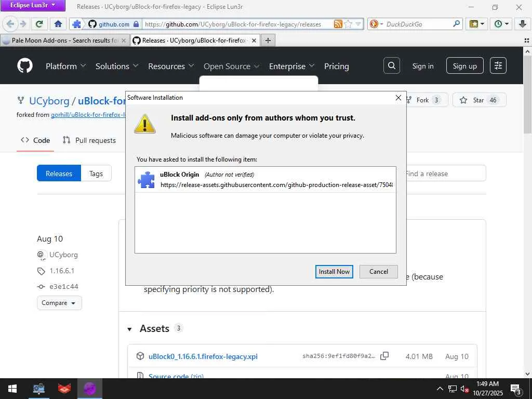
Task: Click the list all tabs icon
Action: click(x=527, y=41)
